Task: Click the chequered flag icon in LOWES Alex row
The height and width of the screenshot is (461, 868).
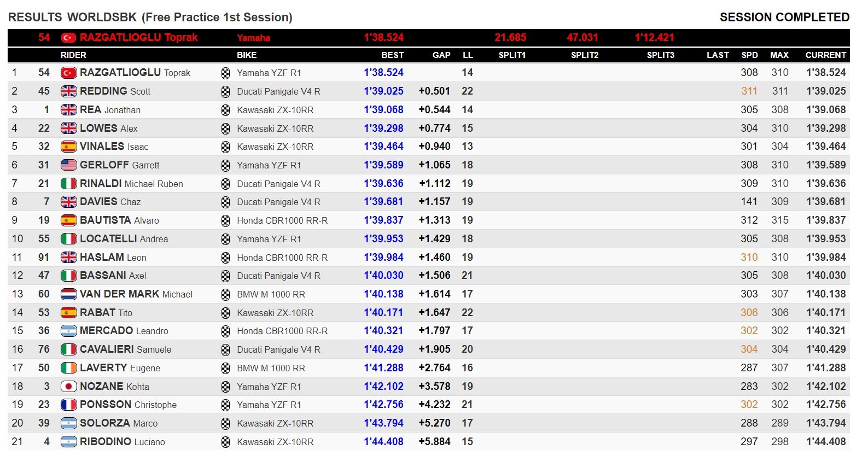Action: tap(225, 129)
